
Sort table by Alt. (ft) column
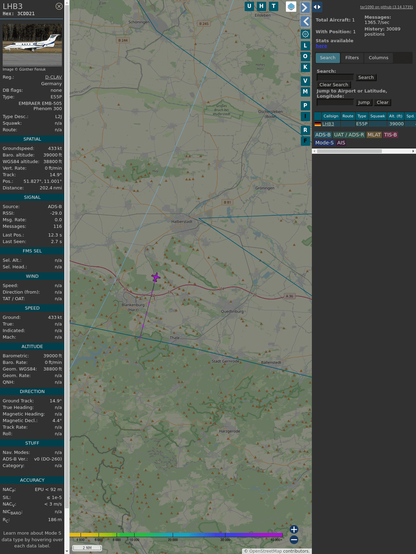396,116
